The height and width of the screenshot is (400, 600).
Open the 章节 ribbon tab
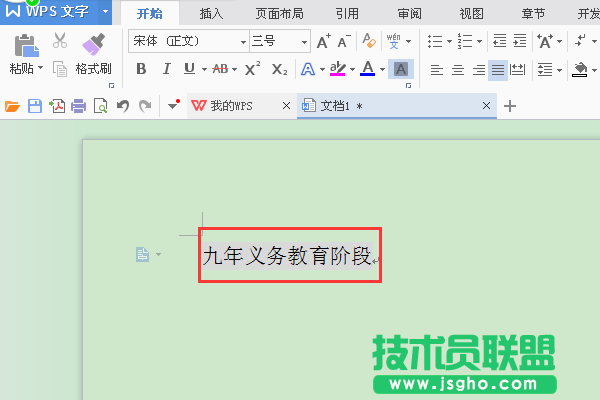[533, 14]
